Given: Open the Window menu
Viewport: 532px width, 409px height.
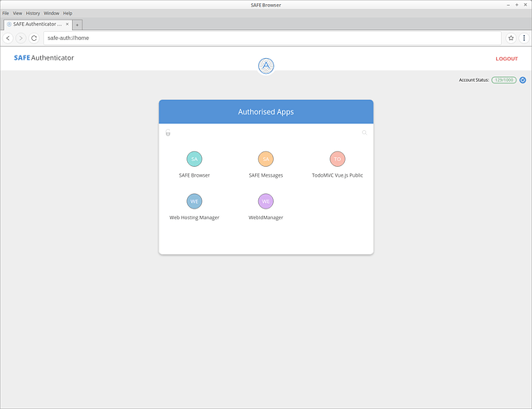Looking at the screenshot, I should (51, 13).
